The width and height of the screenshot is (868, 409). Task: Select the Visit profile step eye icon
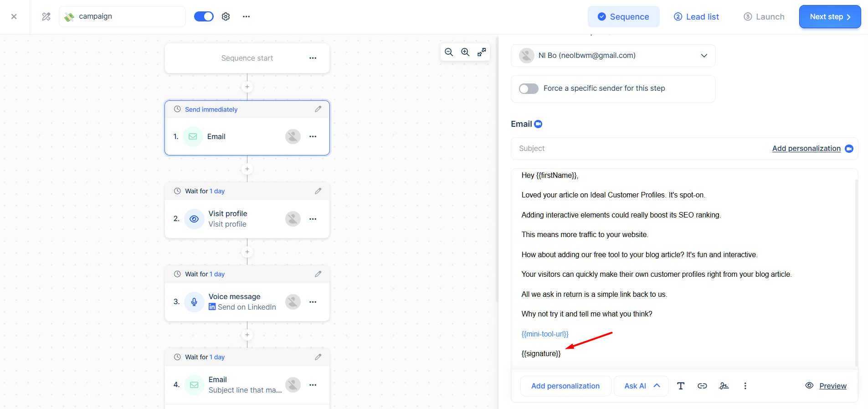tap(194, 219)
